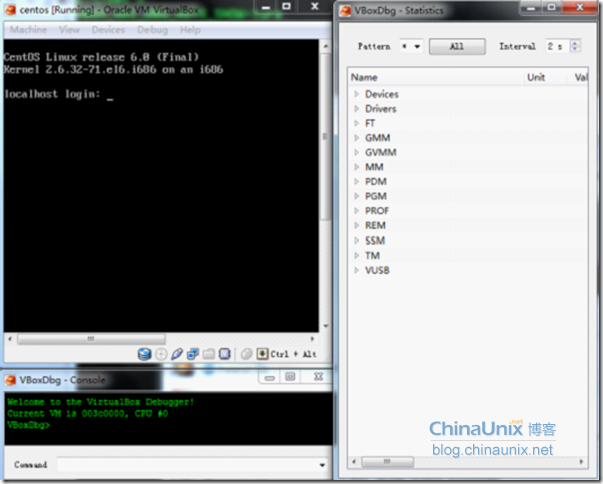
Task: Expand the PGM tree node
Action: [x=356, y=196]
